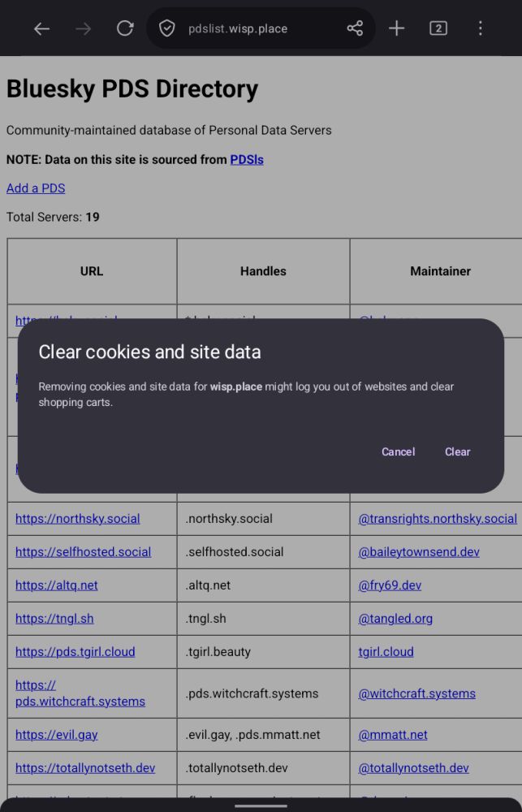
Task: Open the browser overflow menu
Action: [x=480, y=28]
